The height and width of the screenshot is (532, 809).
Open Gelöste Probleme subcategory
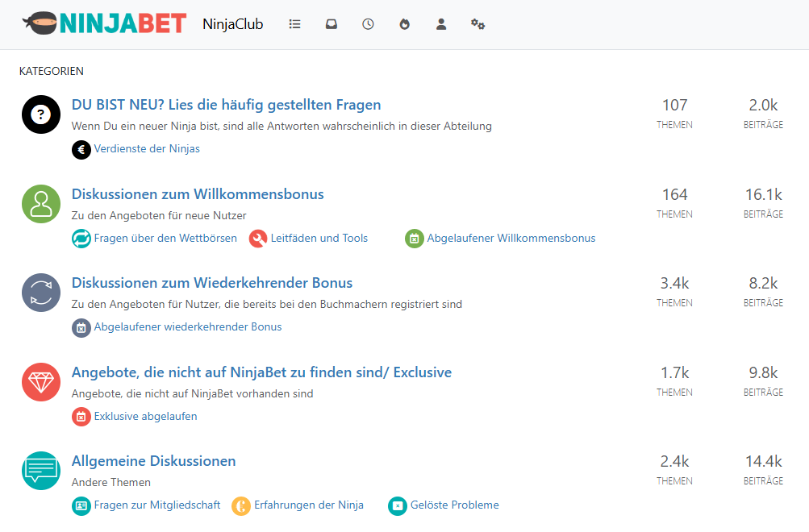coord(455,505)
